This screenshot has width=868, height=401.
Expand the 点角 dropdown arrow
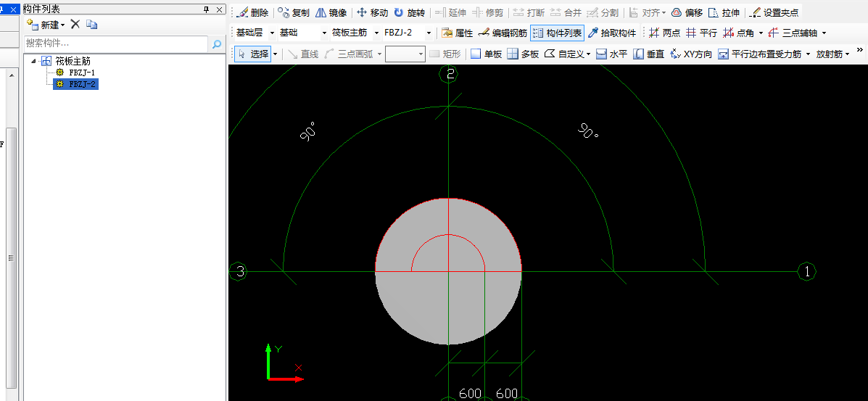pos(761,33)
